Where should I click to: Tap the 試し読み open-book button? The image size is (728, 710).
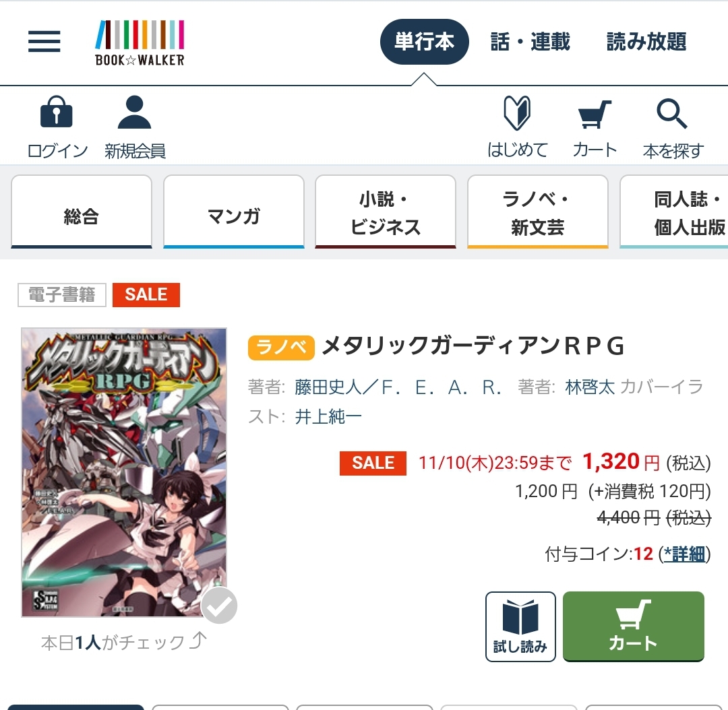click(x=520, y=626)
